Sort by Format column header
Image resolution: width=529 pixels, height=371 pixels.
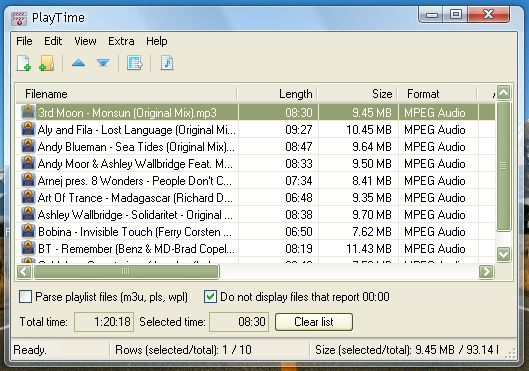coord(438,94)
